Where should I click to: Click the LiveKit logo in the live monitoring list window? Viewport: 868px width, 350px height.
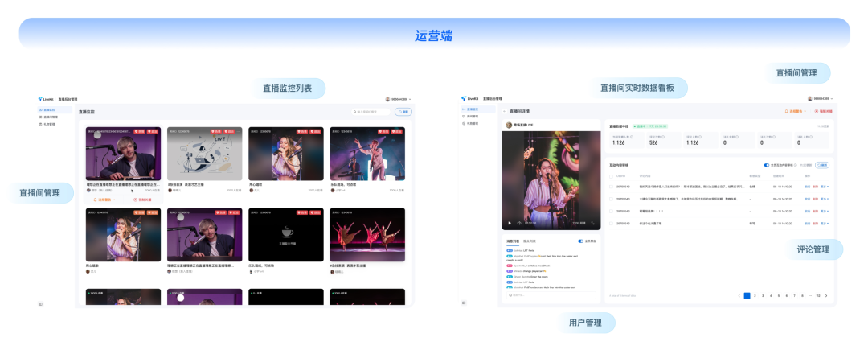click(46, 99)
